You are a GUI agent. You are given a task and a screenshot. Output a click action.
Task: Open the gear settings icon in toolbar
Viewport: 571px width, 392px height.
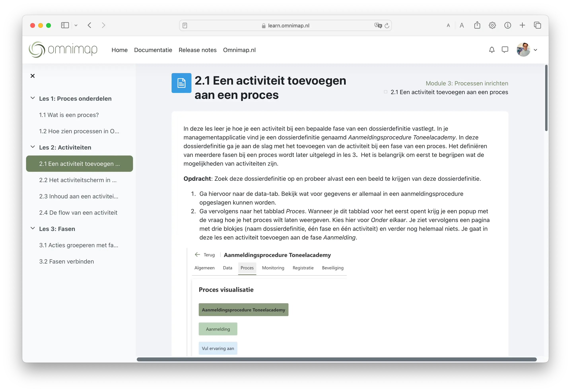click(x=492, y=25)
